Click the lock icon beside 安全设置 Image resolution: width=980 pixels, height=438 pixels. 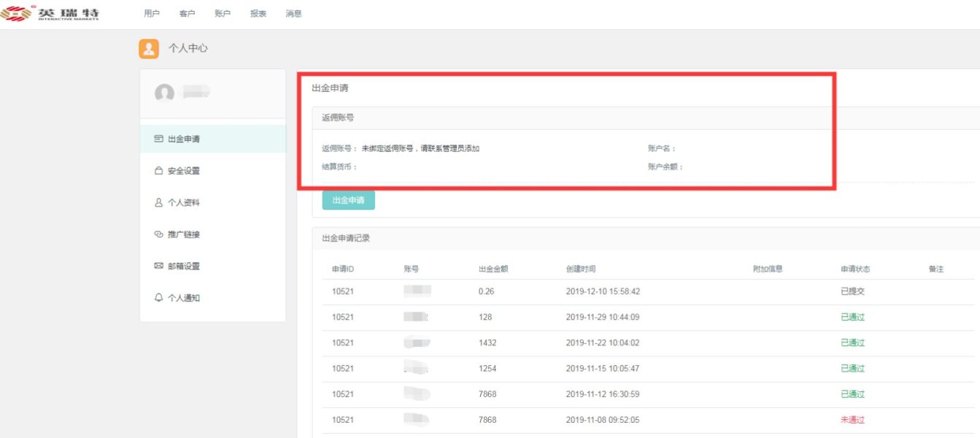(x=158, y=171)
